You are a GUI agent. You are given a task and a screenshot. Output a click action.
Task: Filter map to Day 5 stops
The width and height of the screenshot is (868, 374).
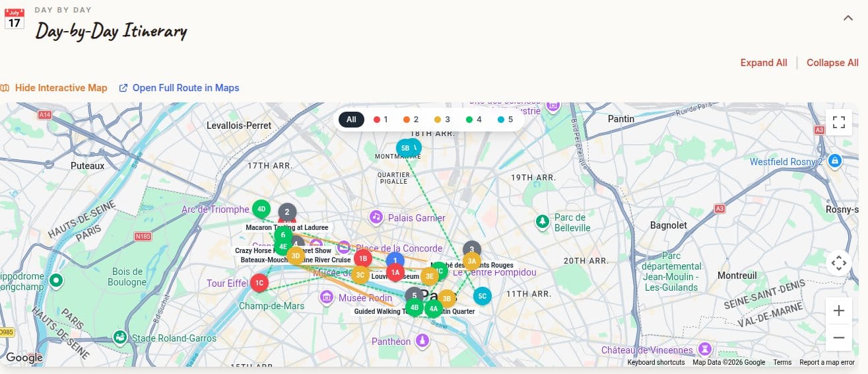(506, 120)
